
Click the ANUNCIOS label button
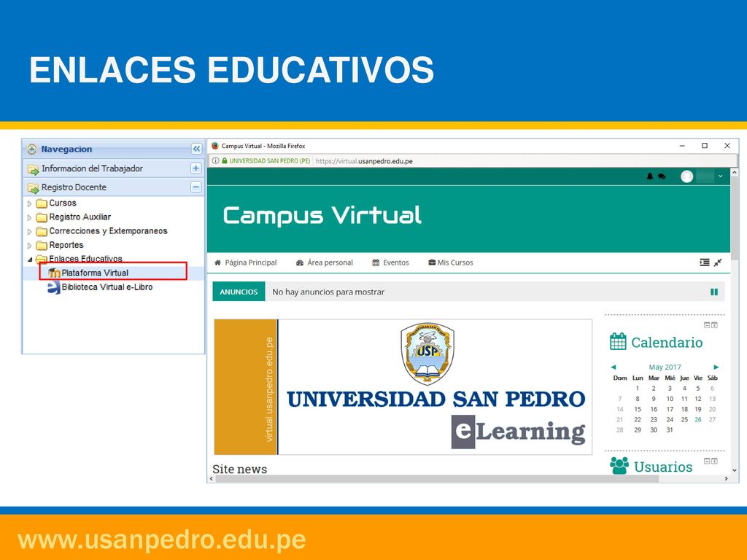239,292
